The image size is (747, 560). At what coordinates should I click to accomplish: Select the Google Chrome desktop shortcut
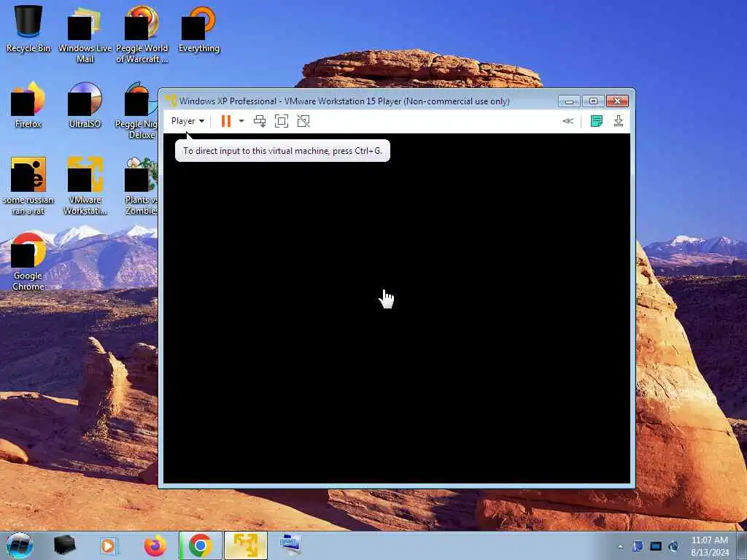click(28, 262)
